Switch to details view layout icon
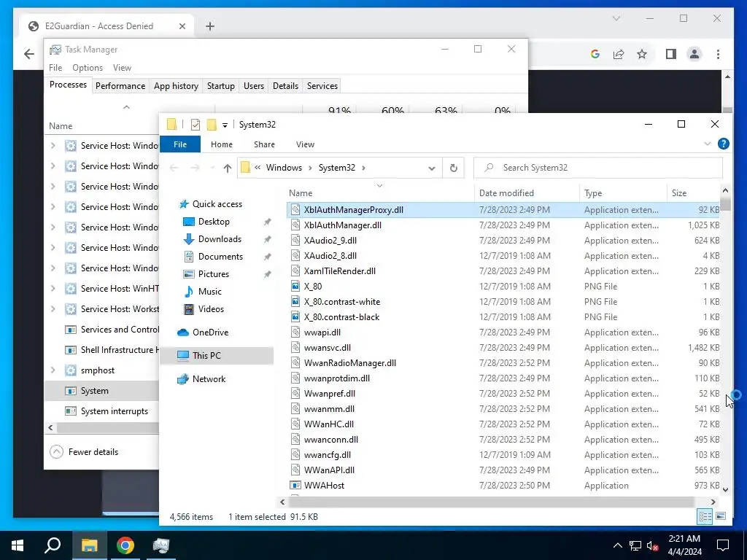The height and width of the screenshot is (560, 747). coord(705,516)
